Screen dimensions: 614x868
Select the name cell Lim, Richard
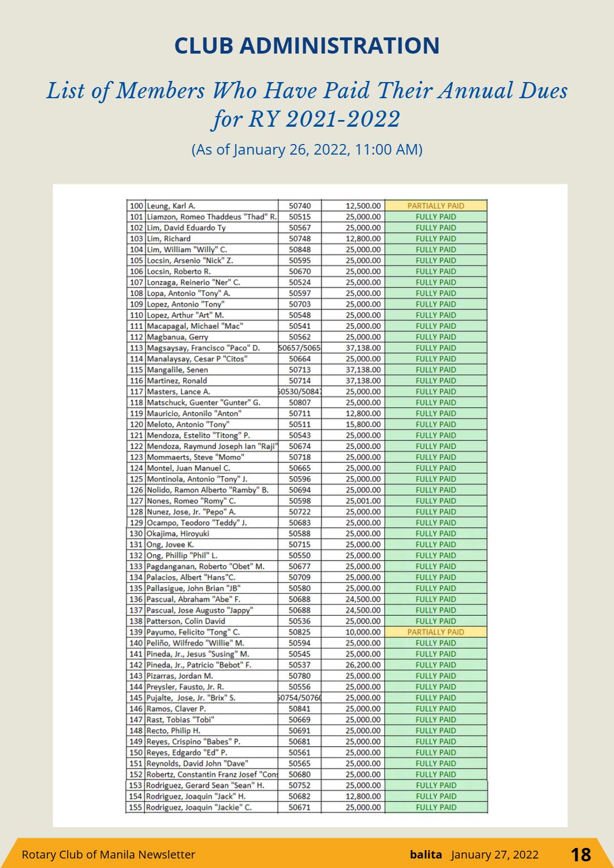(212, 238)
